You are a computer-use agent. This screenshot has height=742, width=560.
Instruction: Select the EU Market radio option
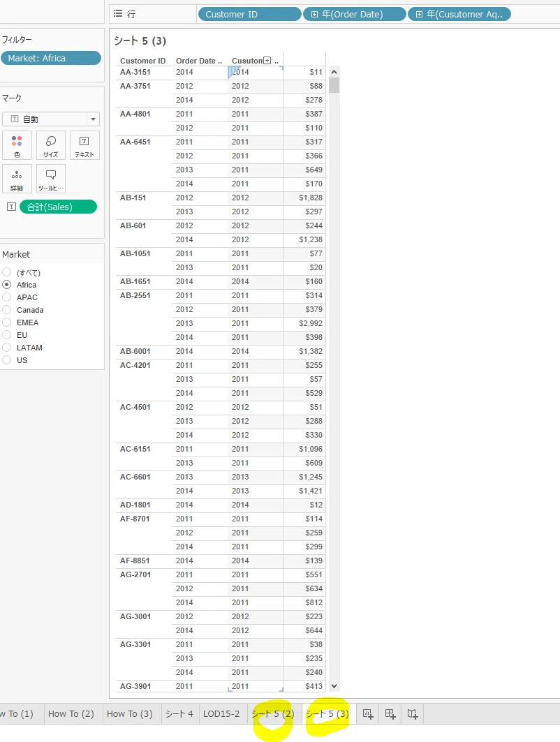[6, 335]
